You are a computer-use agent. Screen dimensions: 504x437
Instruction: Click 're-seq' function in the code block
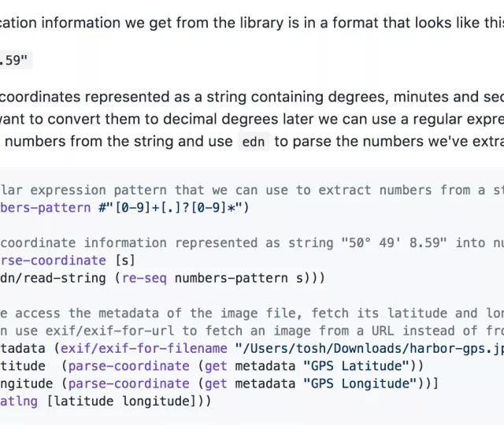click(x=143, y=277)
